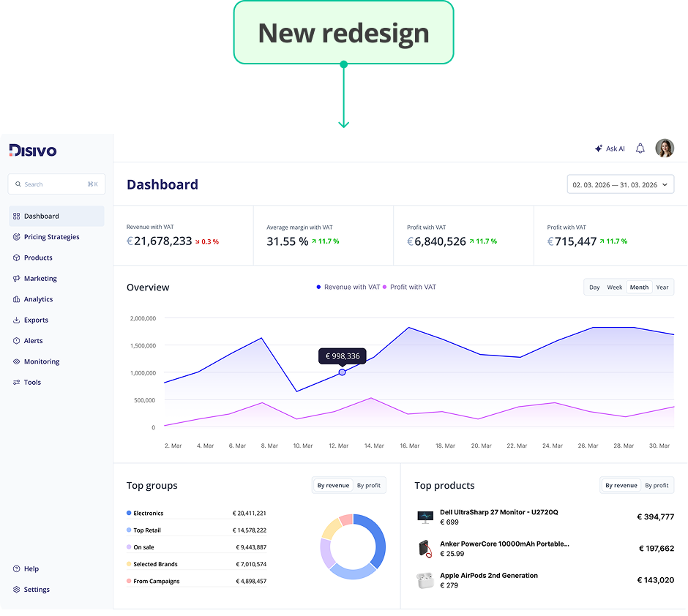The image size is (688, 616).
Task: Click the Ask AI sparkle icon
Action: point(599,149)
